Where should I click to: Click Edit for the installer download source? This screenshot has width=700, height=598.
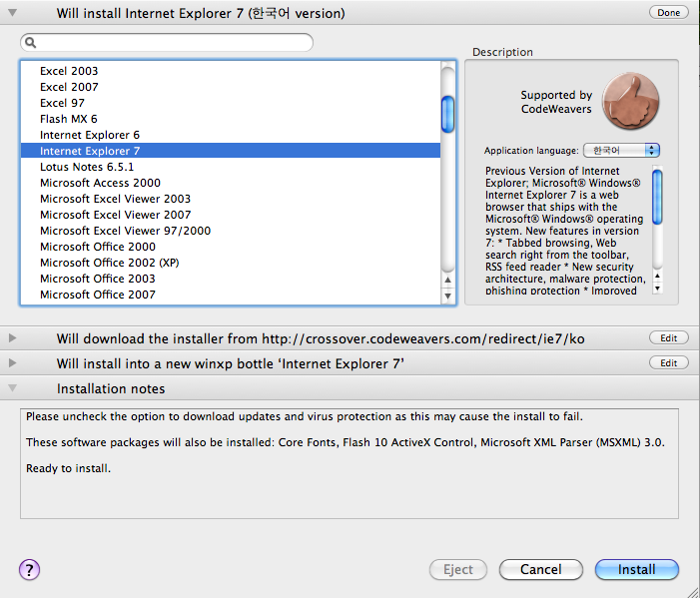(668, 338)
